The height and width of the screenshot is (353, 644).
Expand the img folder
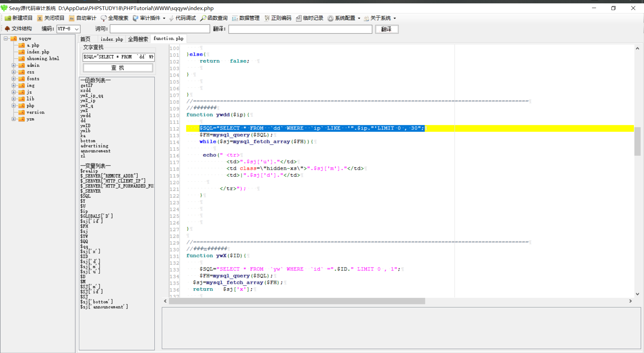click(x=14, y=86)
